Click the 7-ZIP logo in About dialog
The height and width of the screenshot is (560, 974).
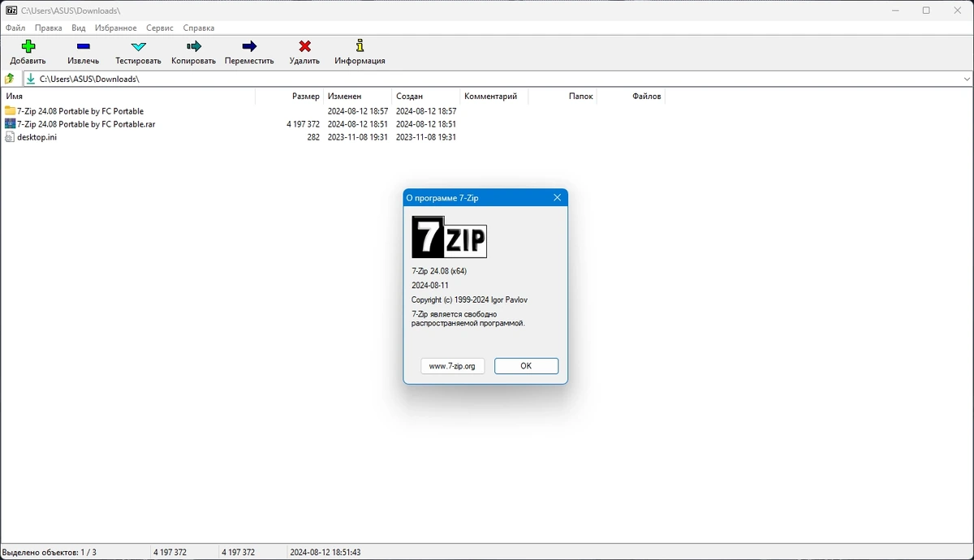pos(449,237)
